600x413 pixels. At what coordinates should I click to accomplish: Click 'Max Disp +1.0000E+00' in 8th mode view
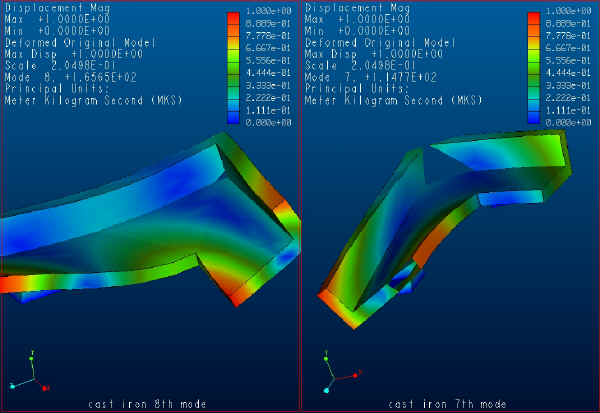(74, 54)
